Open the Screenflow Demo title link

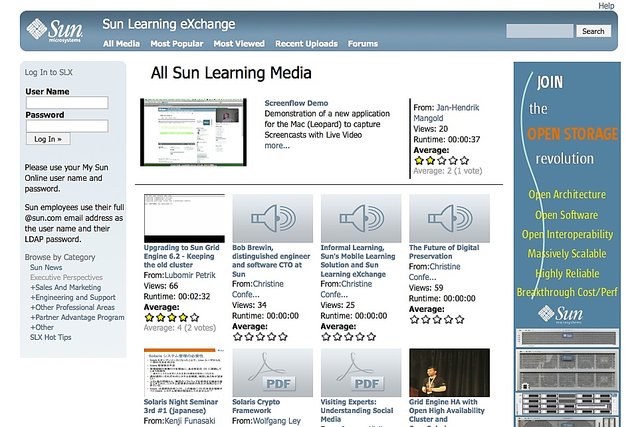pyautogui.click(x=296, y=103)
